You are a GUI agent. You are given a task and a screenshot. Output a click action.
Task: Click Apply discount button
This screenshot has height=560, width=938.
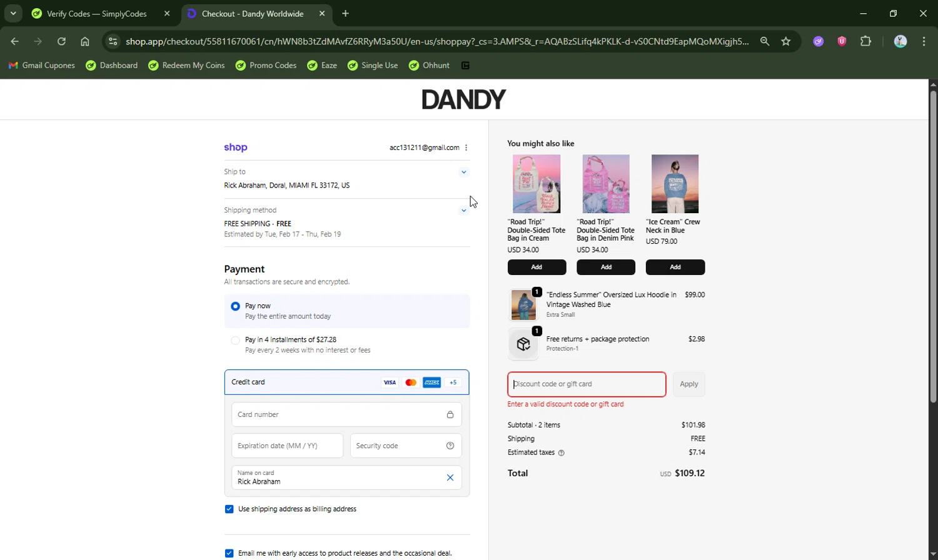tap(688, 384)
